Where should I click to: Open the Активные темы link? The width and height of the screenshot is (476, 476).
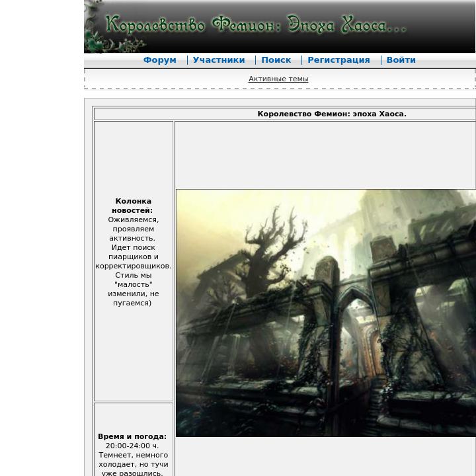278,79
